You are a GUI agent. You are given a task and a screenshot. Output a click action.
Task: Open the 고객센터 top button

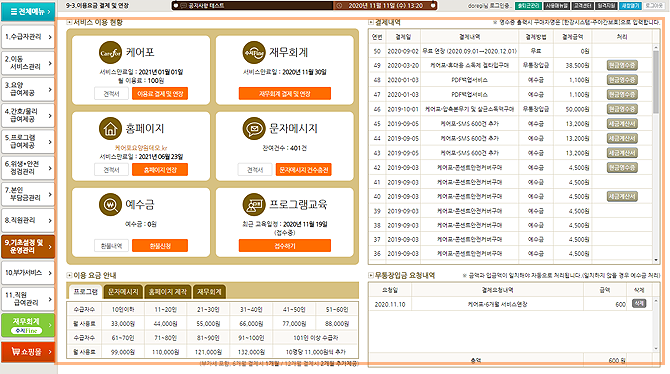pyautogui.click(x=582, y=6)
